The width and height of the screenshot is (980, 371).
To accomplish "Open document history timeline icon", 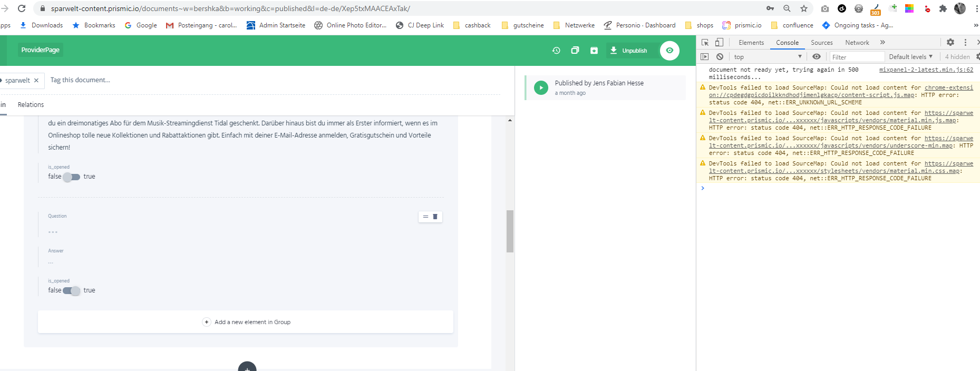I will point(556,50).
